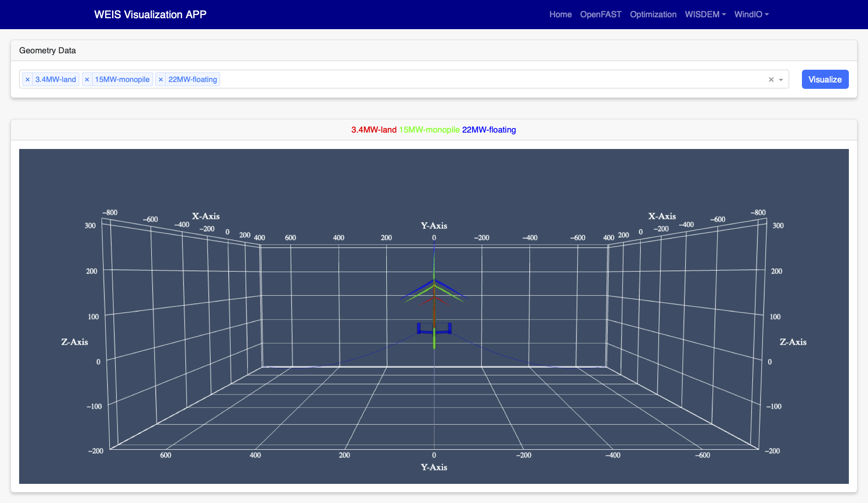Click the blue floating platform in plot

(434, 329)
